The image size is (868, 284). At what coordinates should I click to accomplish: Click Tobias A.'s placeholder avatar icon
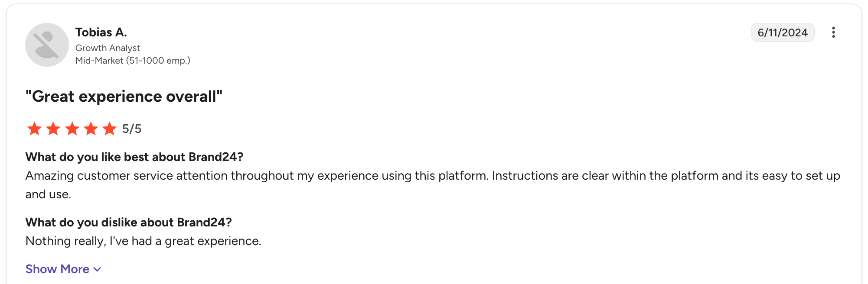coord(47,45)
